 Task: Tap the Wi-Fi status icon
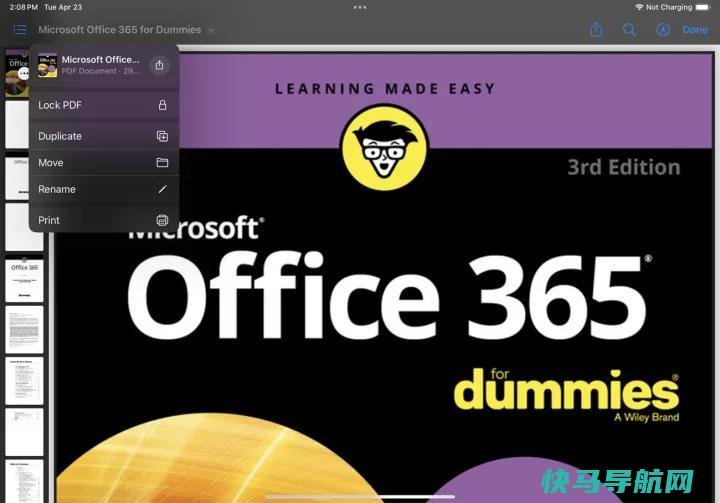pyautogui.click(x=639, y=7)
